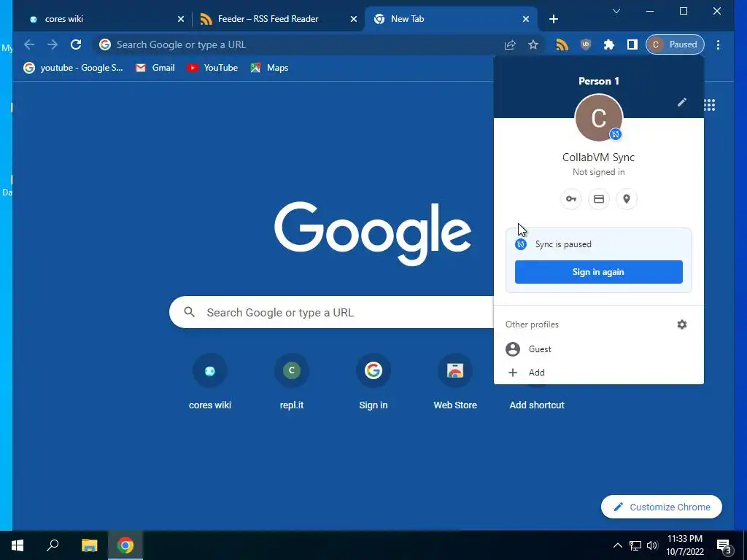Image resolution: width=747 pixels, height=560 pixels.
Task: Open the repl.it shortcut
Action: tap(292, 382)
